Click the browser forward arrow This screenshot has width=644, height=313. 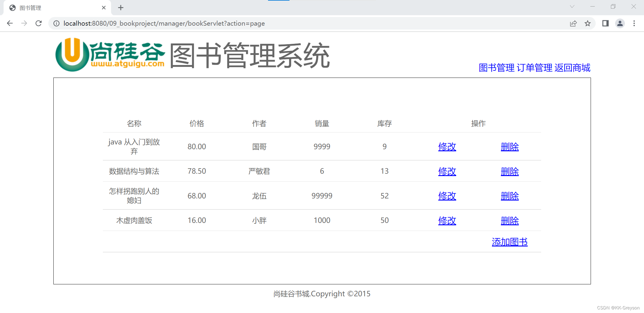tap(24, 23)
